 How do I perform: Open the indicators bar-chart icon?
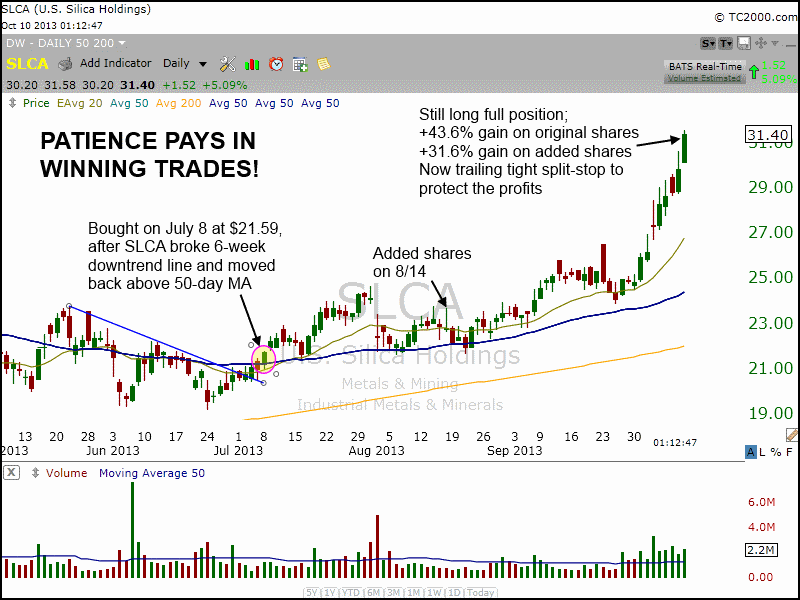click(x=252, y=62)
